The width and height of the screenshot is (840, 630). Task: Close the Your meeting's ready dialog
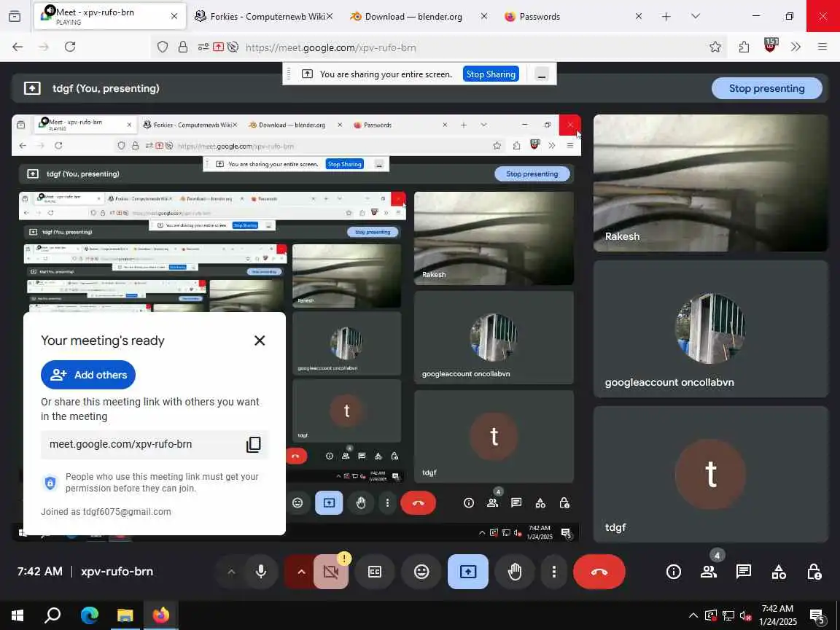[260, 341]
